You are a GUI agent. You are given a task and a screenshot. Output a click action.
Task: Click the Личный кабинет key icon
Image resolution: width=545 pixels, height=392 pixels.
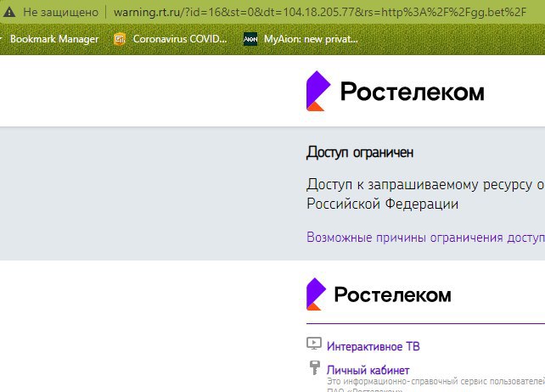click(315, 367)
